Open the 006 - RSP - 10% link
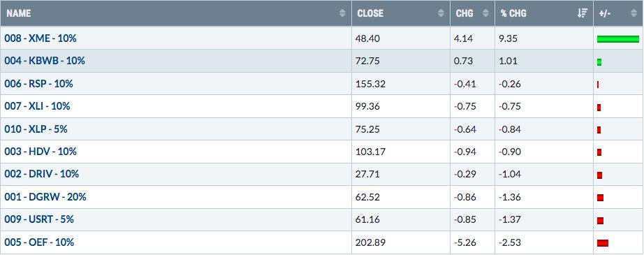Image resolution: width=644 pixels, height=255 pixels. pyautogui.click(x=38, y=84)
